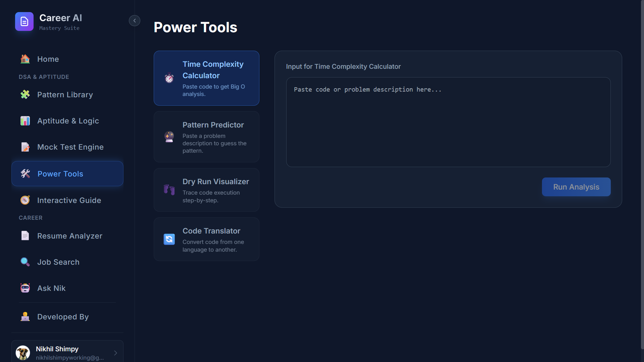Go to Aptitude & Logic section

(x=67, y=121)
